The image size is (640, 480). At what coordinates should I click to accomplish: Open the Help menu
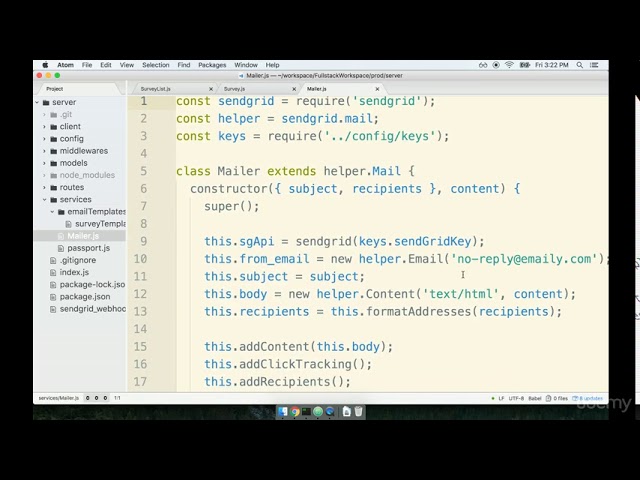click(272, 65)
